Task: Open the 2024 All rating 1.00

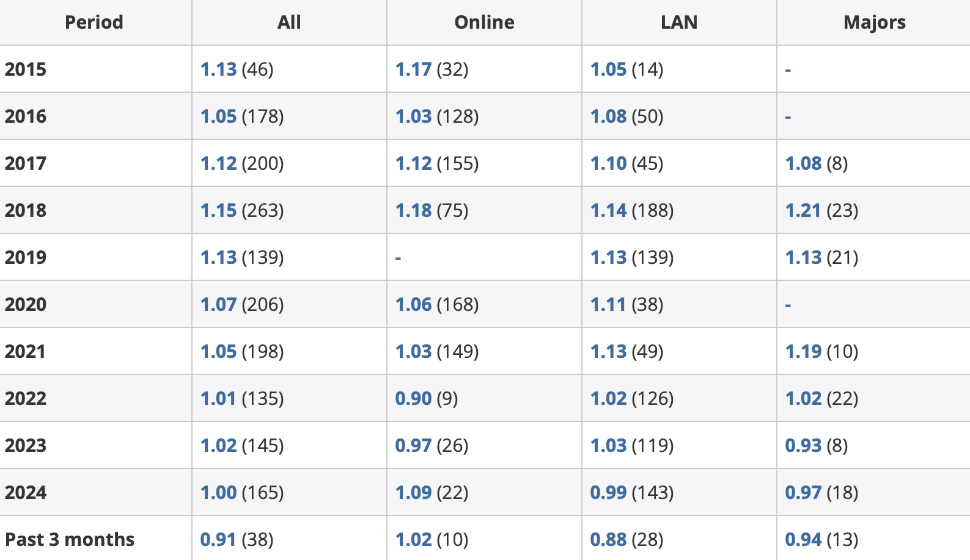Action: 218,493
